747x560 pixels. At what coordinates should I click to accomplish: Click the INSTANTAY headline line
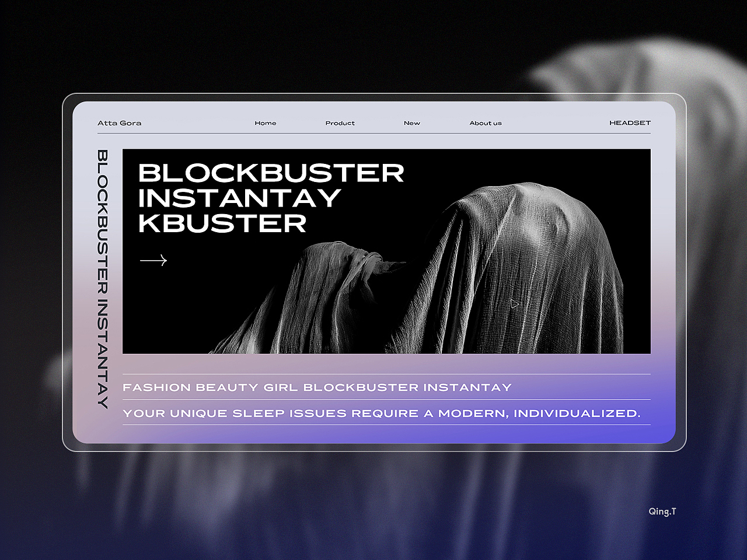tap(239, 198)
